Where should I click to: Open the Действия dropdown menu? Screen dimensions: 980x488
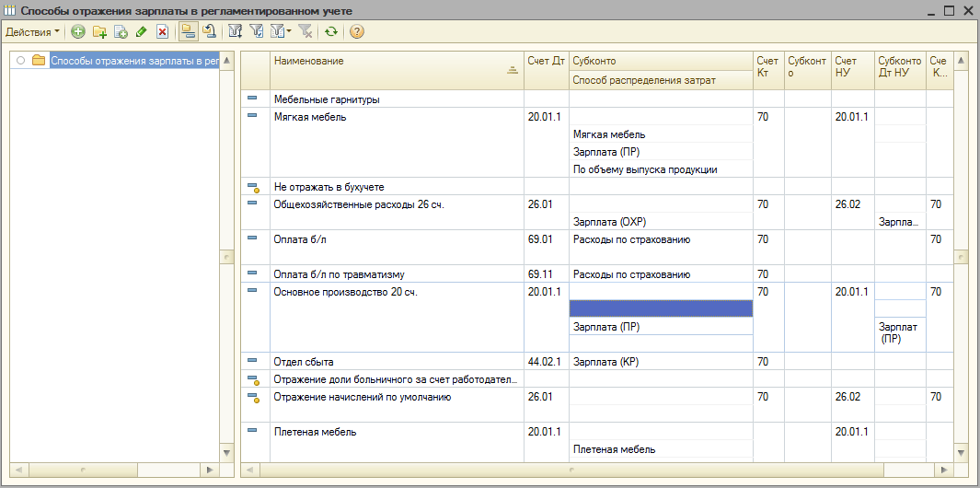[x=33, y=32]
